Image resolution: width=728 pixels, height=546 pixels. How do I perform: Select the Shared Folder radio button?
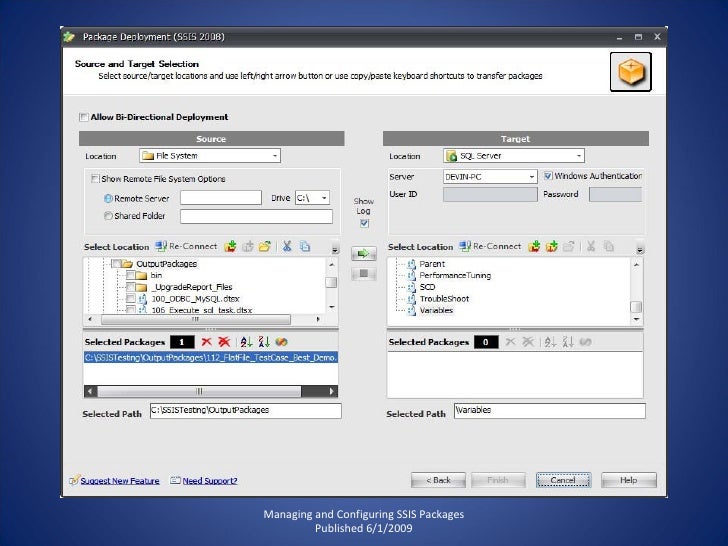coord(108,216)
